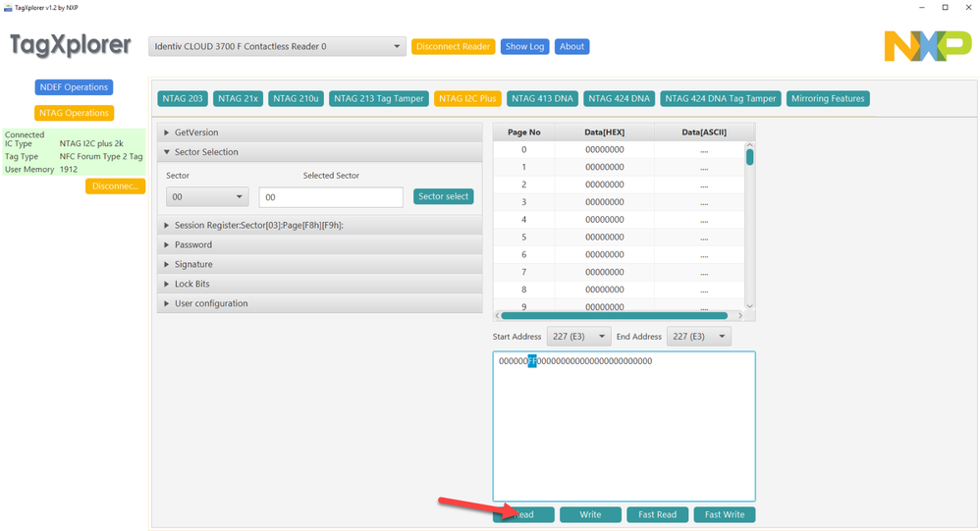Expand the Password section
The image size is (980, 531).
pyautogui.click(x=320, y=244)
